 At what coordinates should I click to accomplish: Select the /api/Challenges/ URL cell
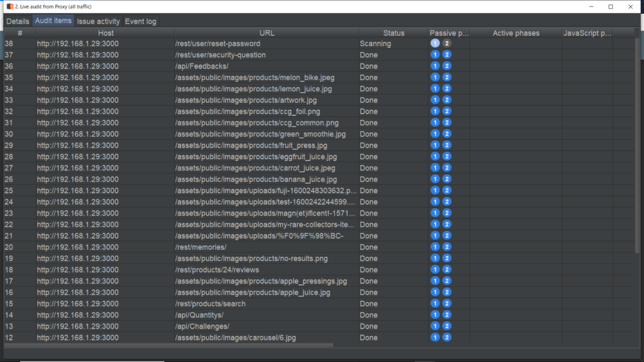[x=267, y=326]
